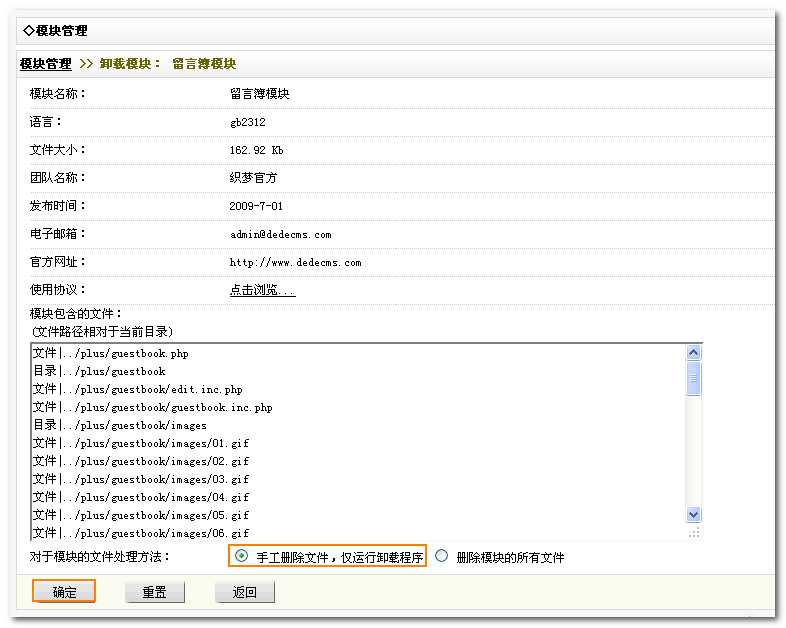The image size is (786, 628).
Task: Click the URL text http://www.dedecms.com
Action: click(295, 263)
